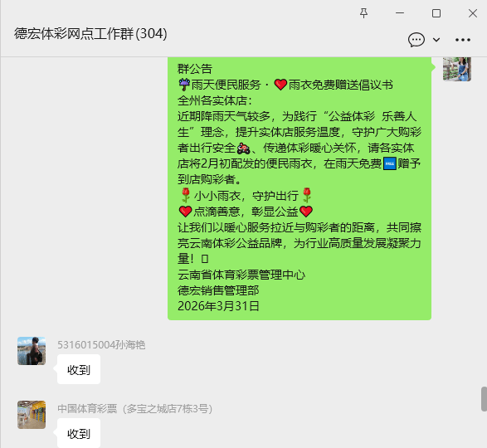Viewport: 487px width, 448px height.
Task: Click the blue FREE emoji in message
Action: coord(390,163)
